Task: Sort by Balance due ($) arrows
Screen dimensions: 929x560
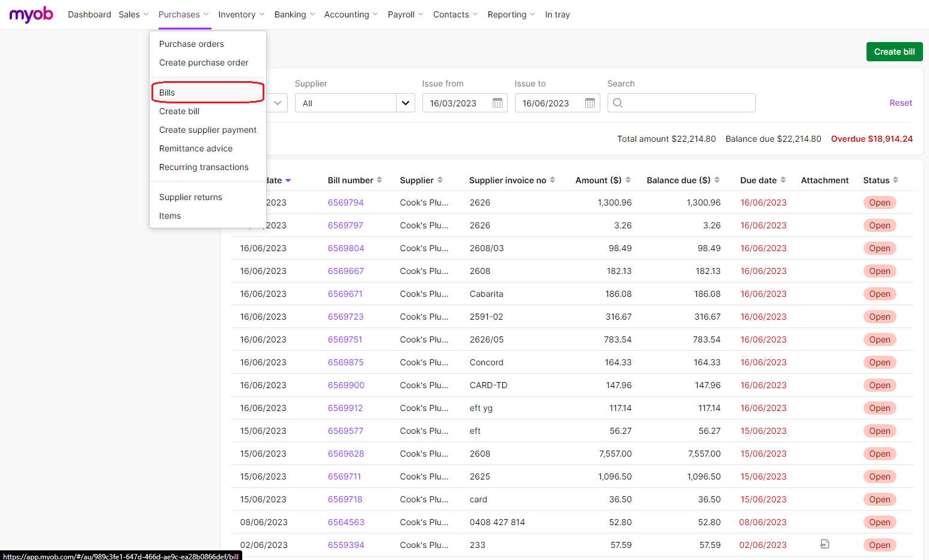Action: click(717, 180)
